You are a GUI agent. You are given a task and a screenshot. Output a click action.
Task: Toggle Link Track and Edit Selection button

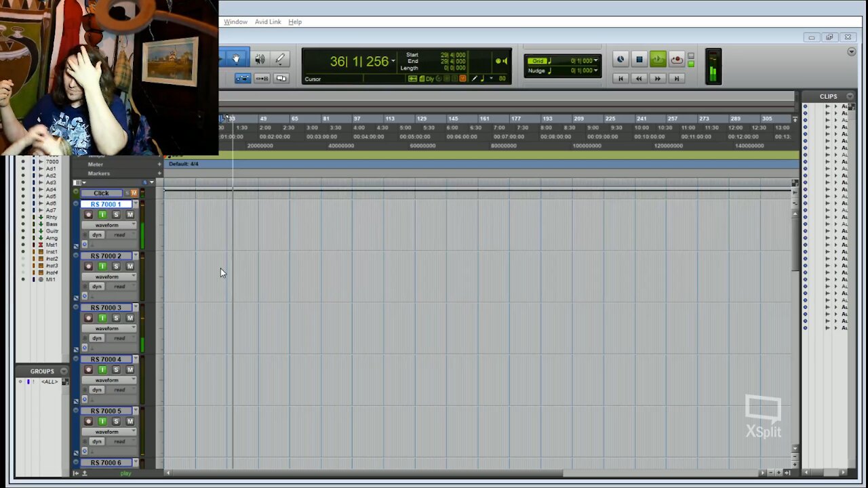tap(281, 79)
